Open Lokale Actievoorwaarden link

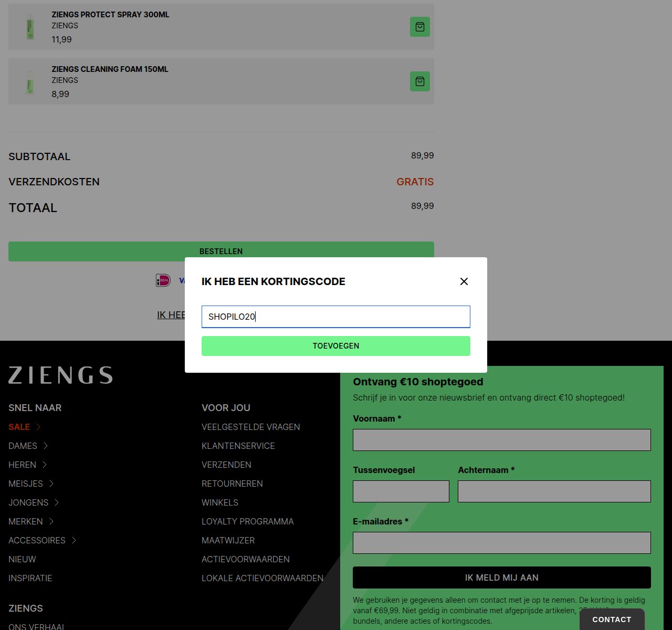click(262, 578)
